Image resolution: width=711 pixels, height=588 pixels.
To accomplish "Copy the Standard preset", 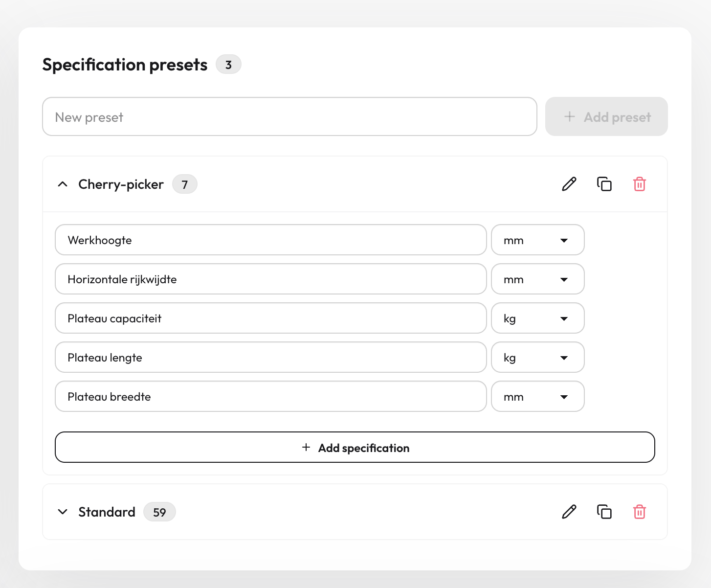I will [604, 512].
